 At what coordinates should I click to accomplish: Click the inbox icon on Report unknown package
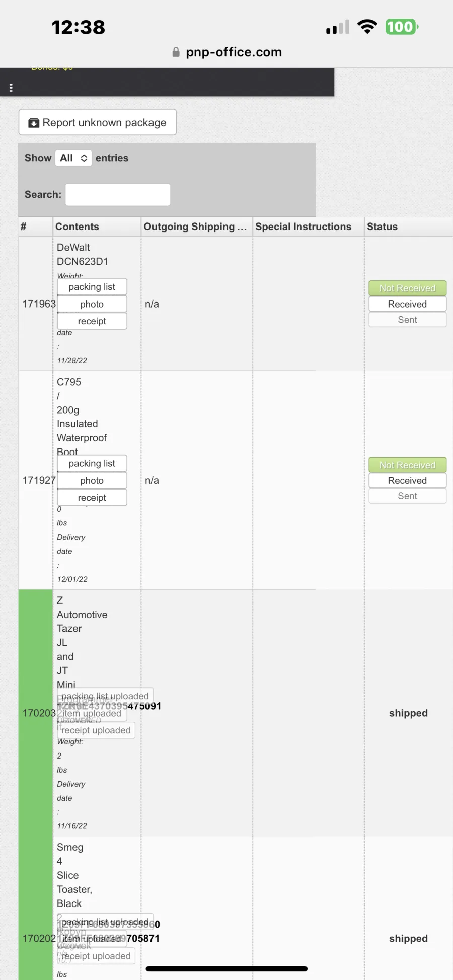pyautogui.click(x=34, y=123)
